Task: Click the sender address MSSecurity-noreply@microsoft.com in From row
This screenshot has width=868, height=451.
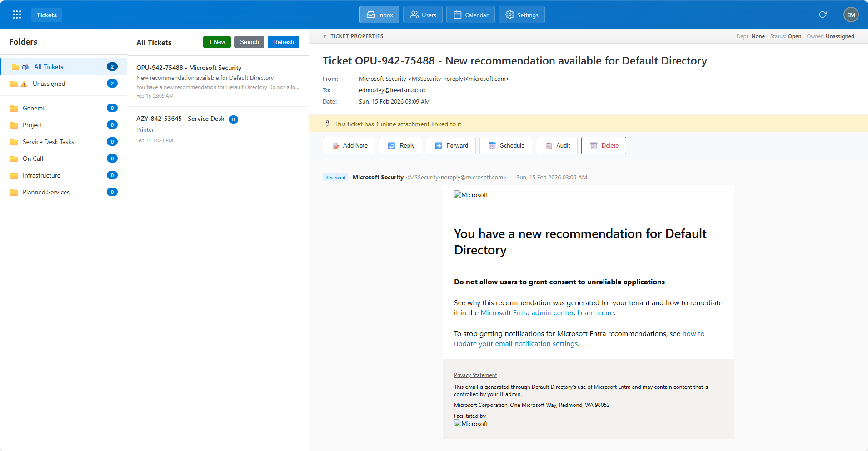Action: (459, 79)
